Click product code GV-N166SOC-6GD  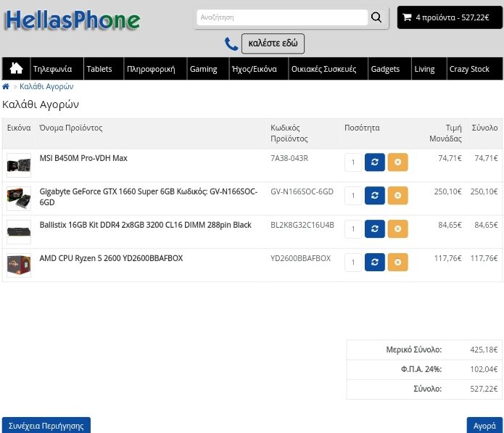[x=302, y=191]
